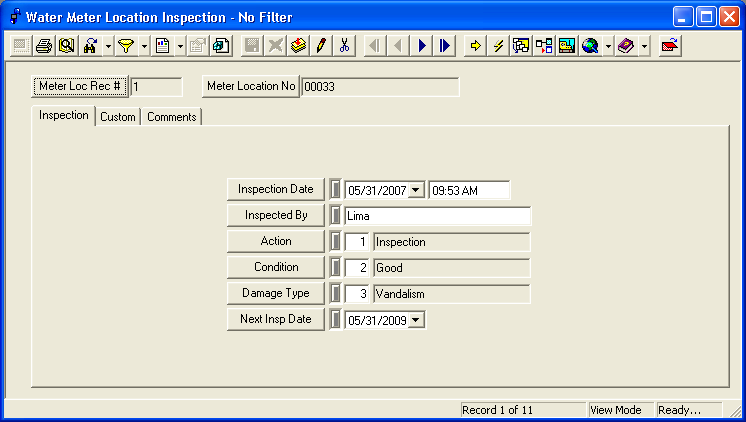Click the grayed properties icon
The width and height of the screenshot is (746, 422).
198,46
